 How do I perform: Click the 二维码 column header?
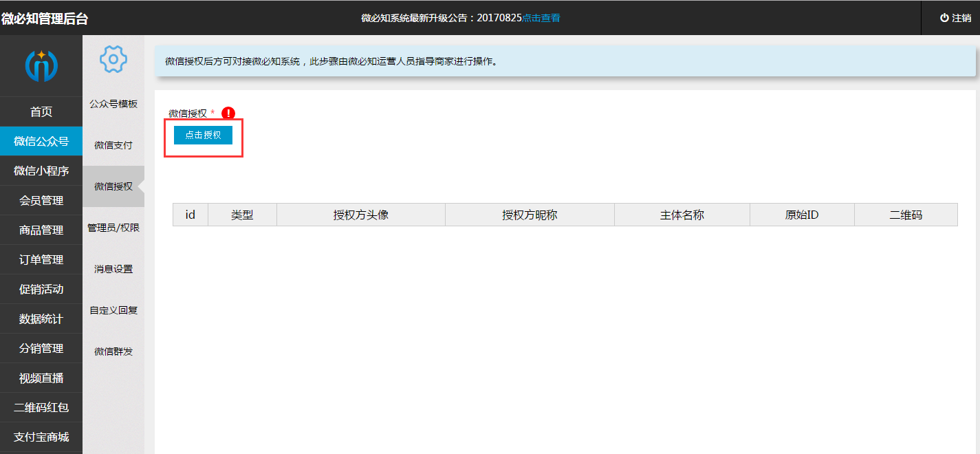[x=906, y=215]
